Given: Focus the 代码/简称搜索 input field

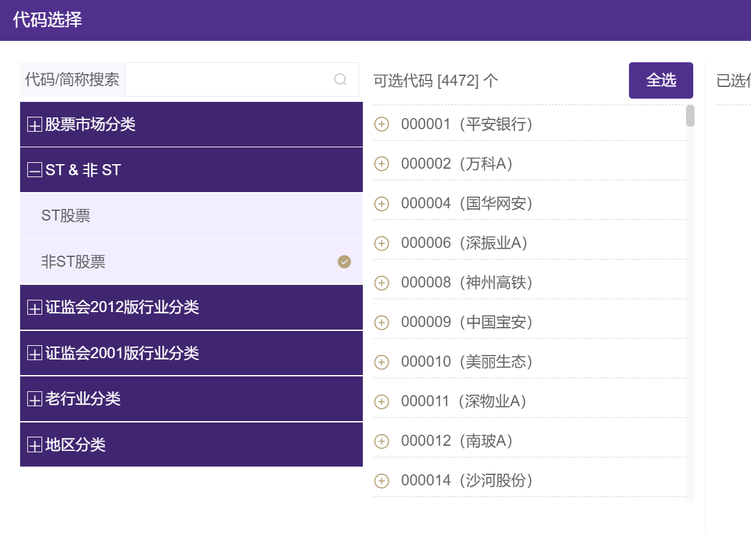Looking at the screenshot, I should tap(228, 79).
